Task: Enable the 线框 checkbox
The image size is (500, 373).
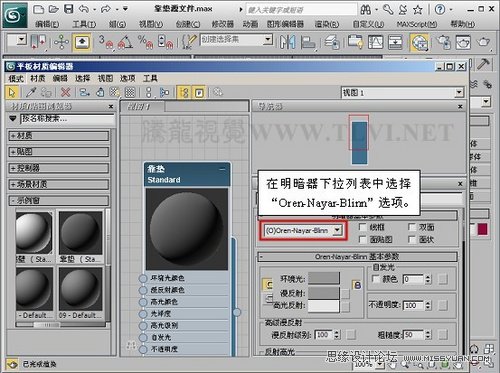Action: 362,227
